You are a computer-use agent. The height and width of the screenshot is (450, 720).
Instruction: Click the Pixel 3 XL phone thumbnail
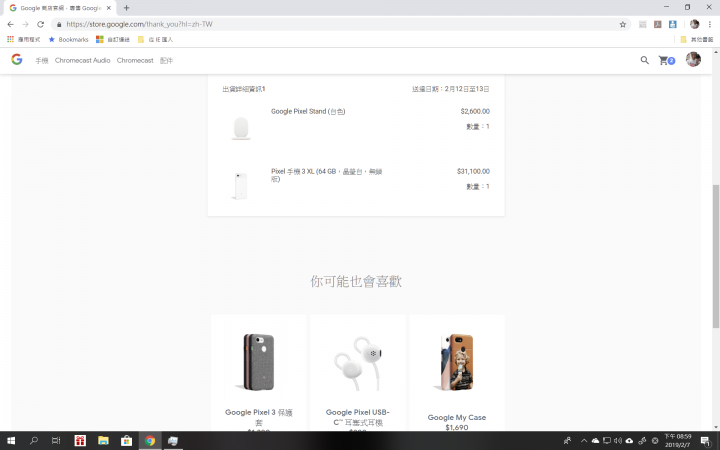[241, 186]
